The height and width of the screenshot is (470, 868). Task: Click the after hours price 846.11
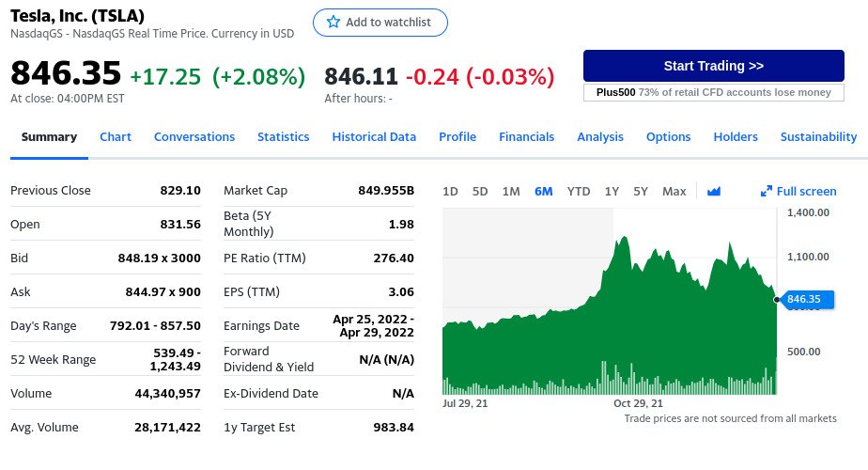click(361, 76)
